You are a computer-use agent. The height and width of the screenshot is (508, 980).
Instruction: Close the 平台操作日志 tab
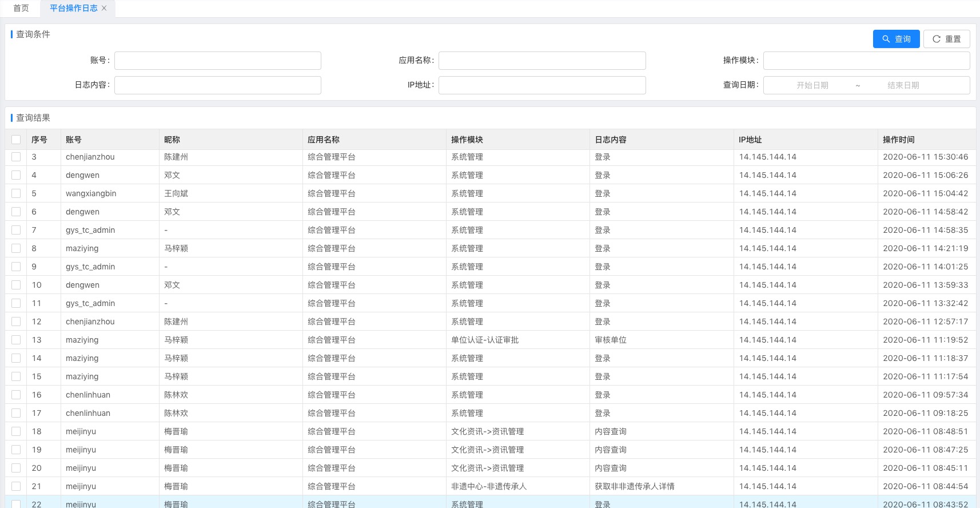pyautogui.click(x=104, y=8)
